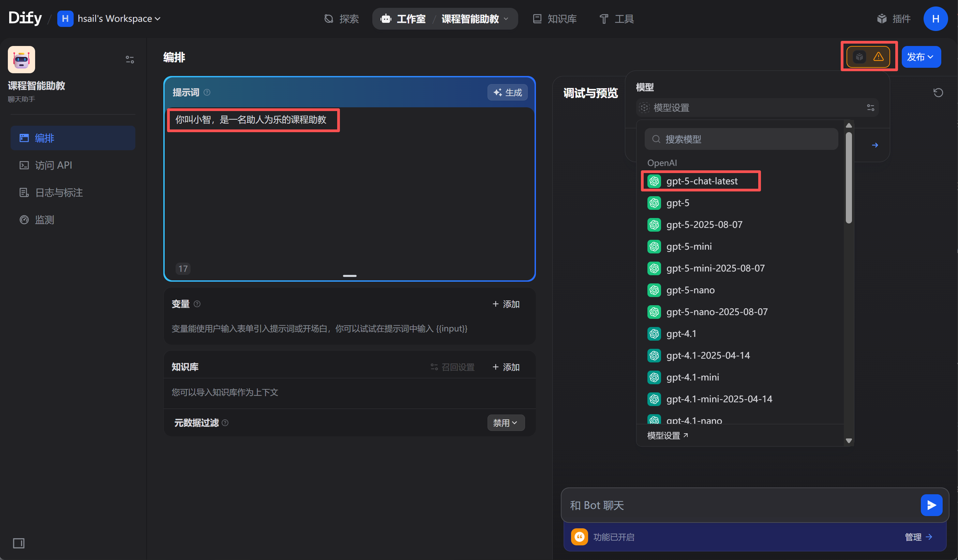Click the model warning selector button
This screenshot has width=958, height=560.
point(869,57)
